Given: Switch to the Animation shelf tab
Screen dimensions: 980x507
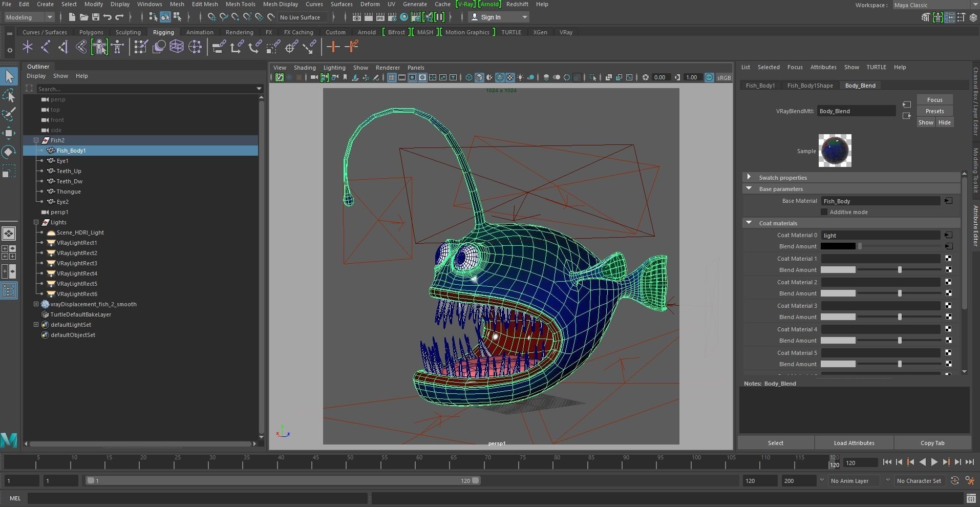Looking at the screenshot, I should 200,32.
